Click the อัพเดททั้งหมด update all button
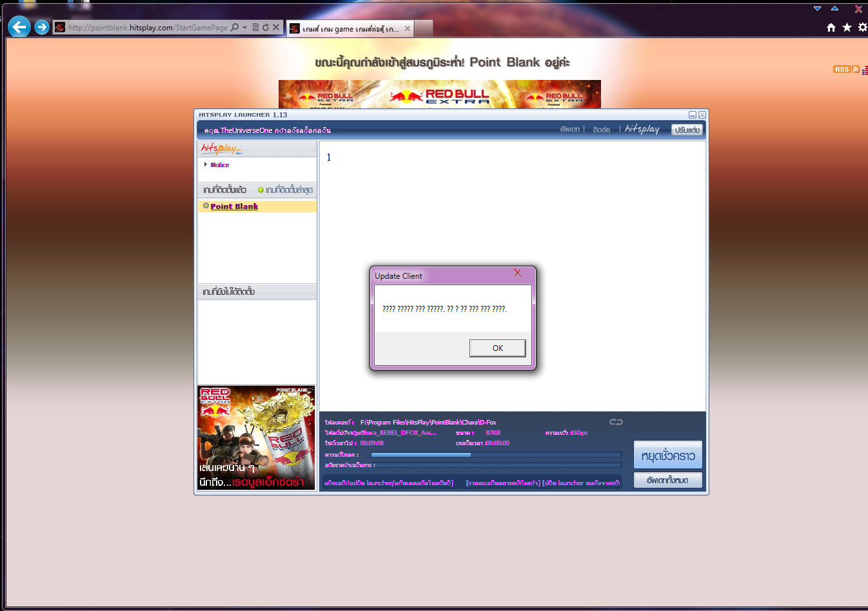 (668, 480)
